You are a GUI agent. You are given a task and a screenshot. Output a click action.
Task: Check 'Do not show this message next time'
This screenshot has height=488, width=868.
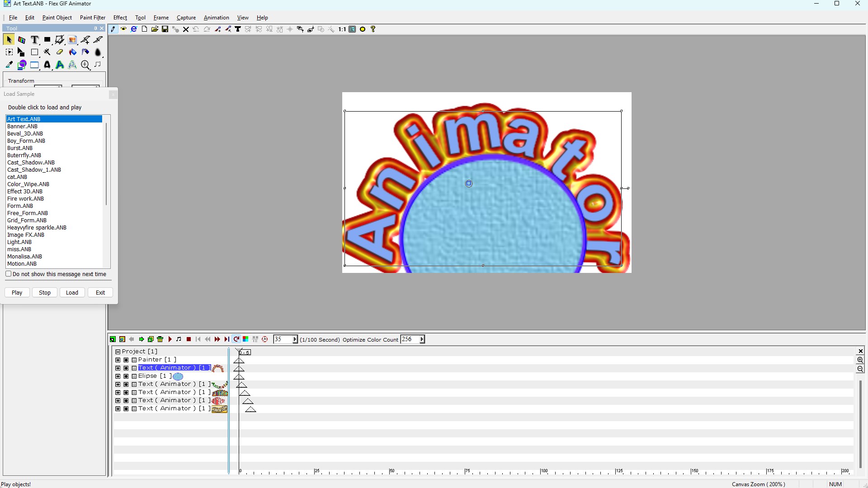click(9, 274)
